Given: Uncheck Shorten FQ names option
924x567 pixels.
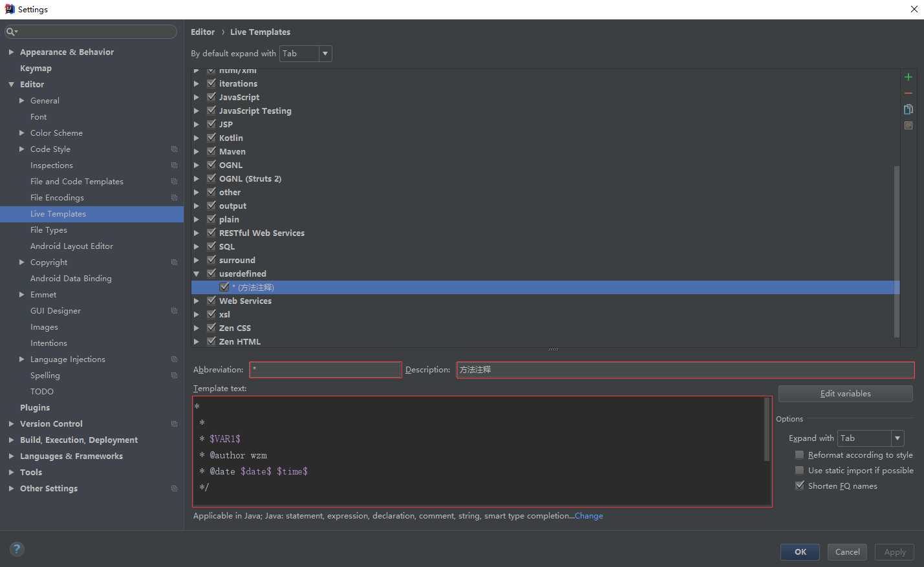Looking at the screenshot, I should [800, 486].
